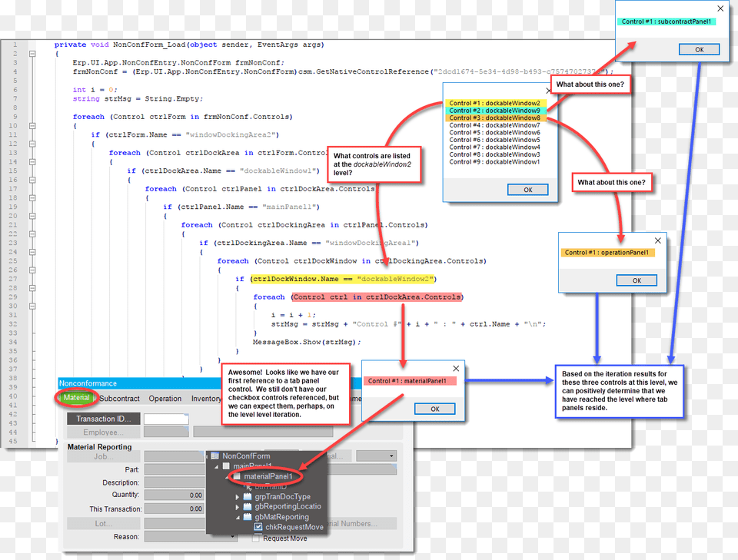Screen dimensions: 738x560
Task: Toggle the chkRequestMove checkbox in tree
Action: [258, 528]
